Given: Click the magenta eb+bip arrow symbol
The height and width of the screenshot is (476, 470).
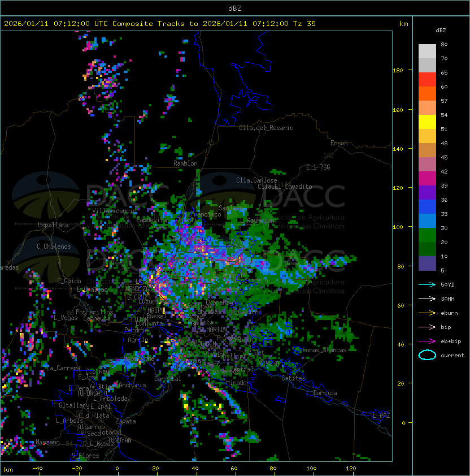Looking at the screenshot, I should (x=427, y=341).
